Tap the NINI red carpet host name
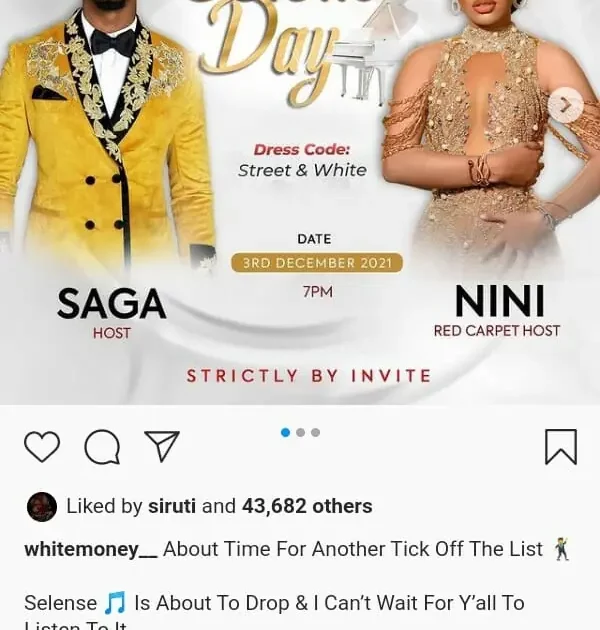This screenshot has width=600, height=630. pyautogui.click(x=500, y=301)
